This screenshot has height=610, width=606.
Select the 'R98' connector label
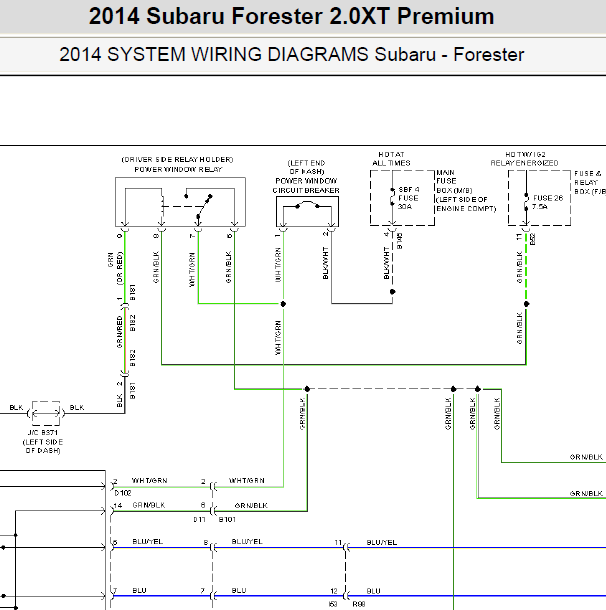[359, 604]
